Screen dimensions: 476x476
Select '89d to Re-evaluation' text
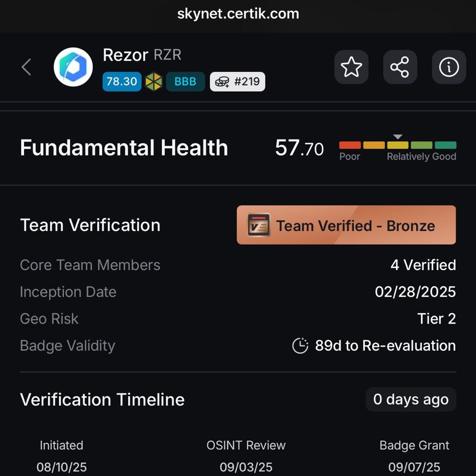click(x=385, y=346)
